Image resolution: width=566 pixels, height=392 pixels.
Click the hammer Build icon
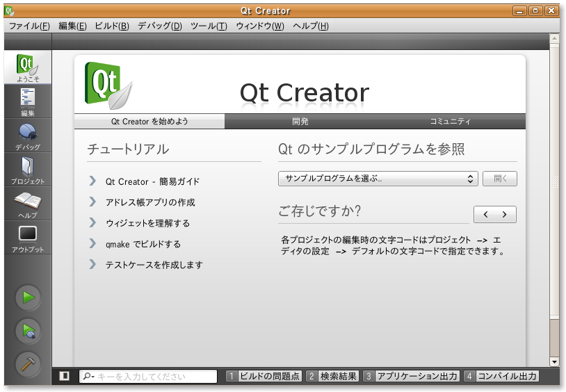29,364
